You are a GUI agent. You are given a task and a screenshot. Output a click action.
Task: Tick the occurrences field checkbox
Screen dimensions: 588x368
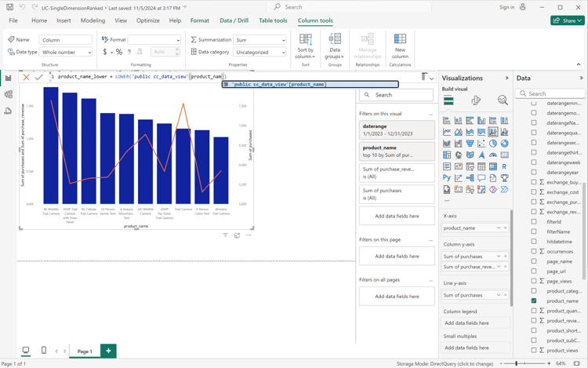pyautogui.click(x=534, y=251)
